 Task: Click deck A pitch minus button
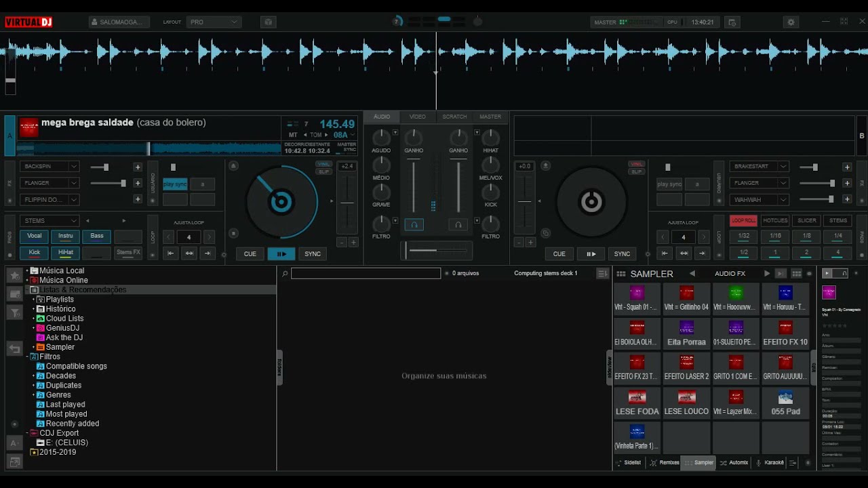coord(342,242)
